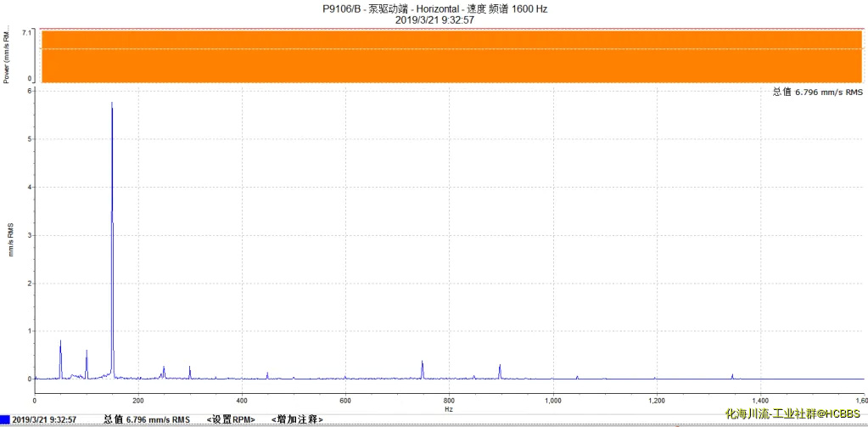Select the tallest spectrum peak near 150 Hz
This screenshot has height=427, width=868.
click(112, 239)
